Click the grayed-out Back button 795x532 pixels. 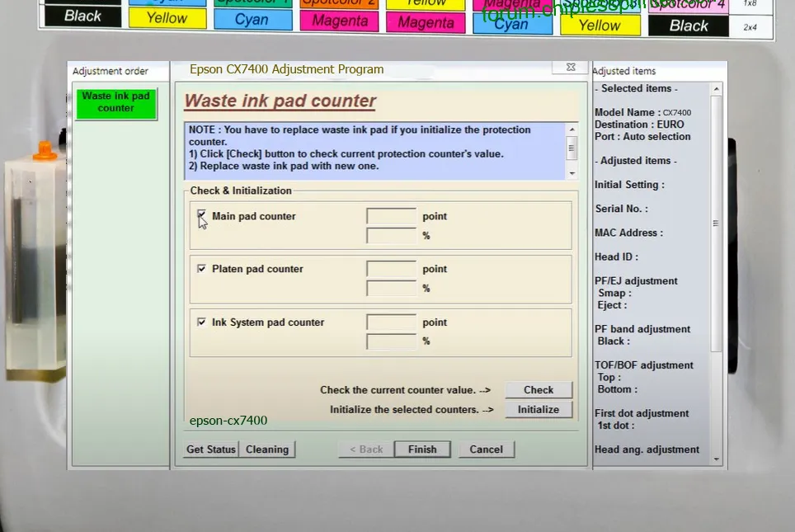366,450
